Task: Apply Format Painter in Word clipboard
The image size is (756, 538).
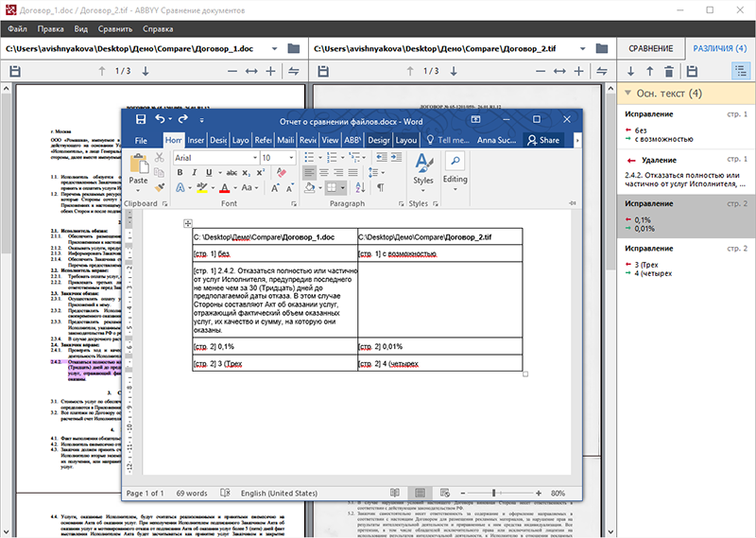Action: pyautogui.click(x=159, y=188)
